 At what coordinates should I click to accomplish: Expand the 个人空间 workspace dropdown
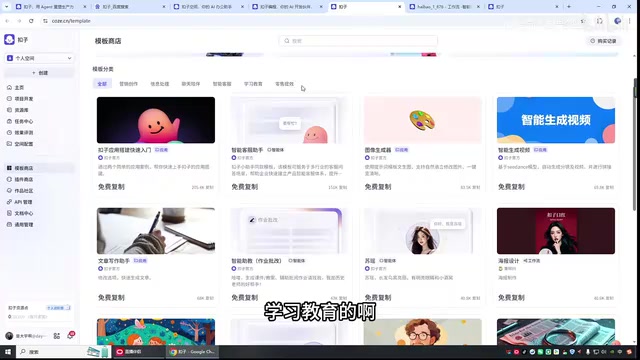tap(39, 58)
